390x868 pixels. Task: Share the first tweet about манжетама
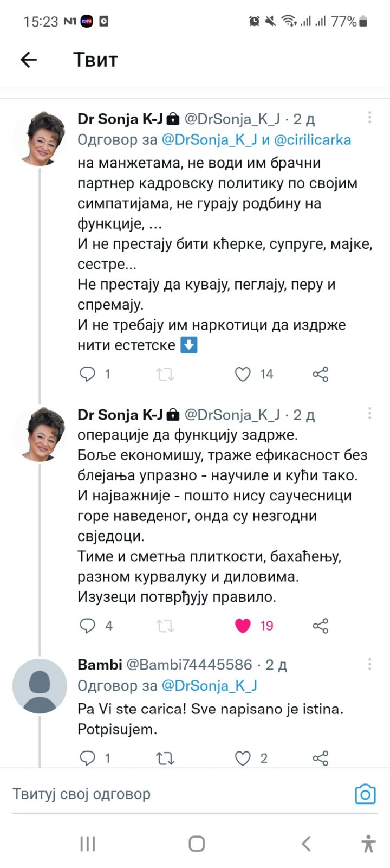tap(320, 374)
